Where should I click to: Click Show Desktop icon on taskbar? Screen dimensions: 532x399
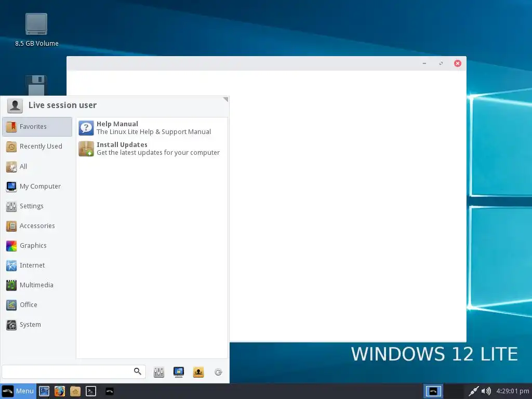pyautogui.click(x=44, y=391)
